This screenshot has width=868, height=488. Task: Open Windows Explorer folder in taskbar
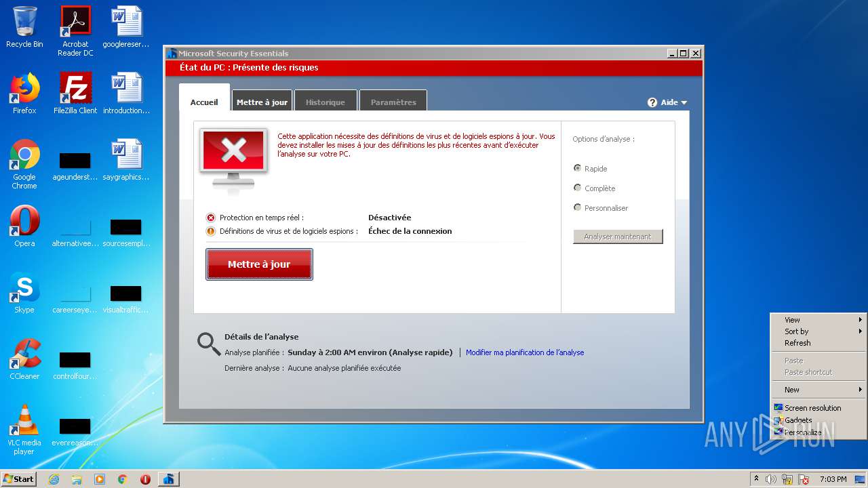click(x=77, y=479)
